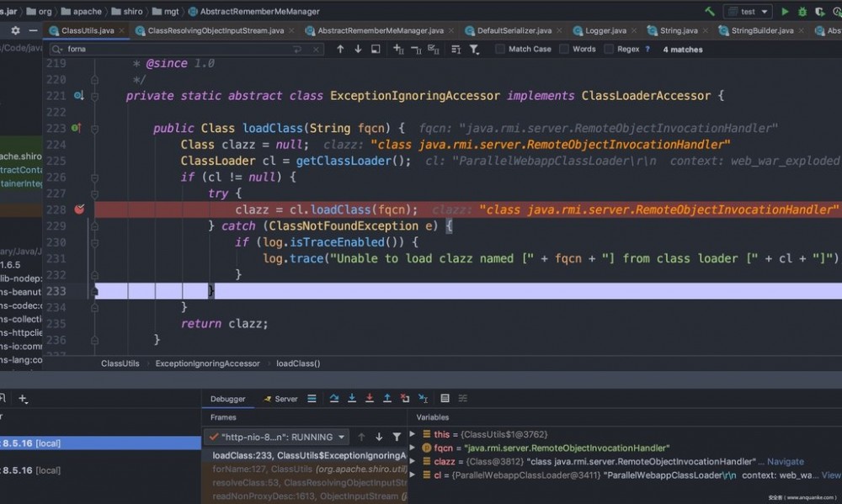842x504 pixels.
Task: Click the Build hammer icon
Action: 710,12
